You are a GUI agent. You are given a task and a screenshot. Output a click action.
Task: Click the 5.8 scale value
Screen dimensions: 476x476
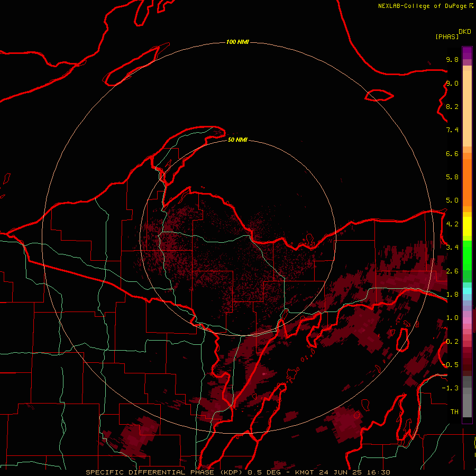(452, 177)
